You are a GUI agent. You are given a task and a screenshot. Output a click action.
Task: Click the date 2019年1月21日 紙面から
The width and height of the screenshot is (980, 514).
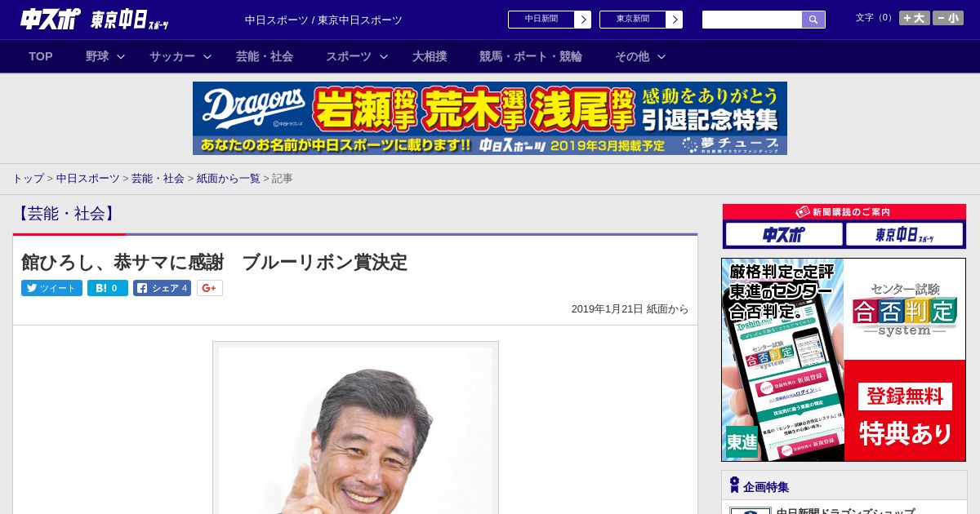pyautogui.click(x=630, y=309)
